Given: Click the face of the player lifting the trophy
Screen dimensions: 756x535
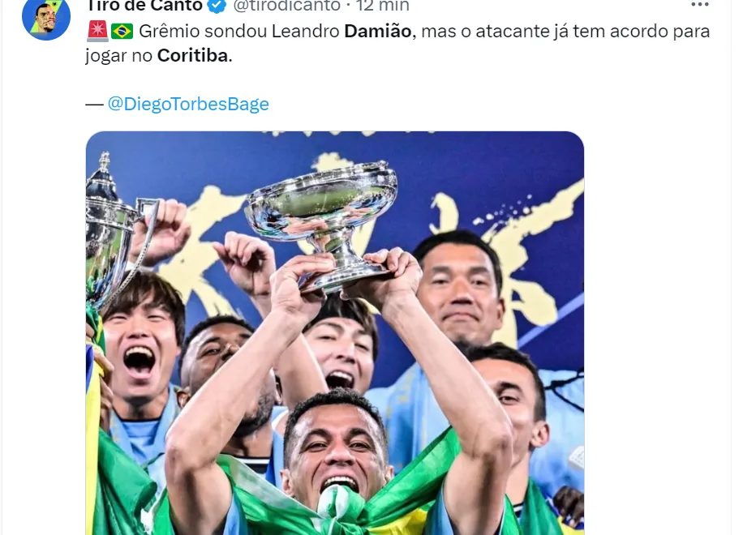Looking at the screenshot, I should coord(333,448).
